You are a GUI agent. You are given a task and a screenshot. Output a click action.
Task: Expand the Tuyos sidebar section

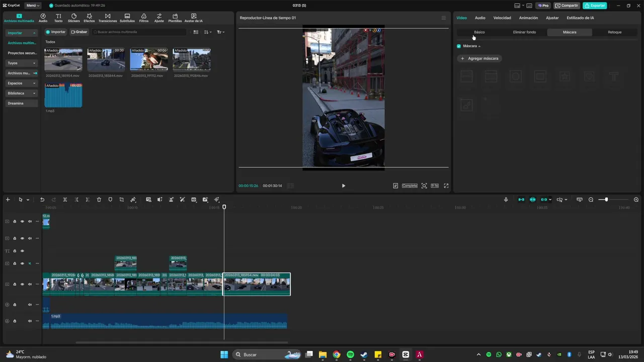(x=21, y=63)
